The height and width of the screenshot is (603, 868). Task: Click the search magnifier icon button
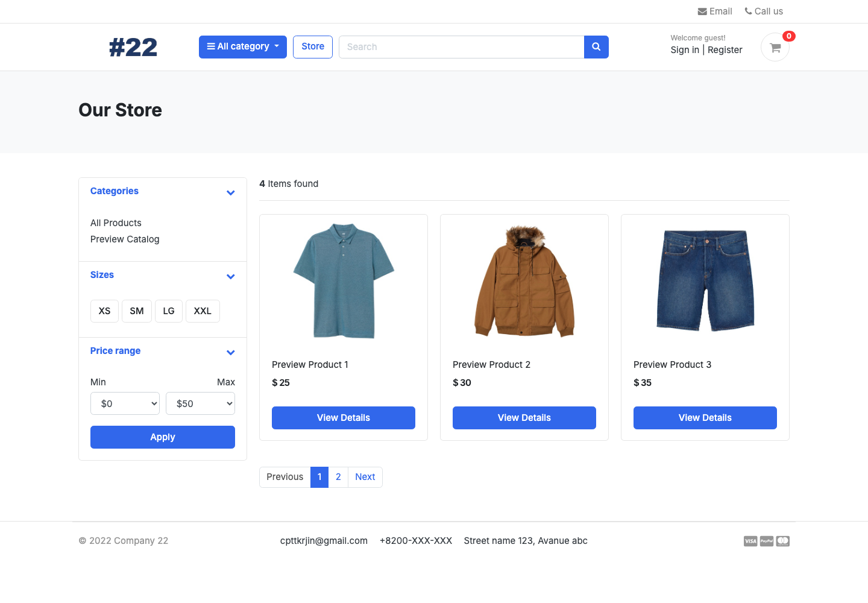click(x=596, y=47)
